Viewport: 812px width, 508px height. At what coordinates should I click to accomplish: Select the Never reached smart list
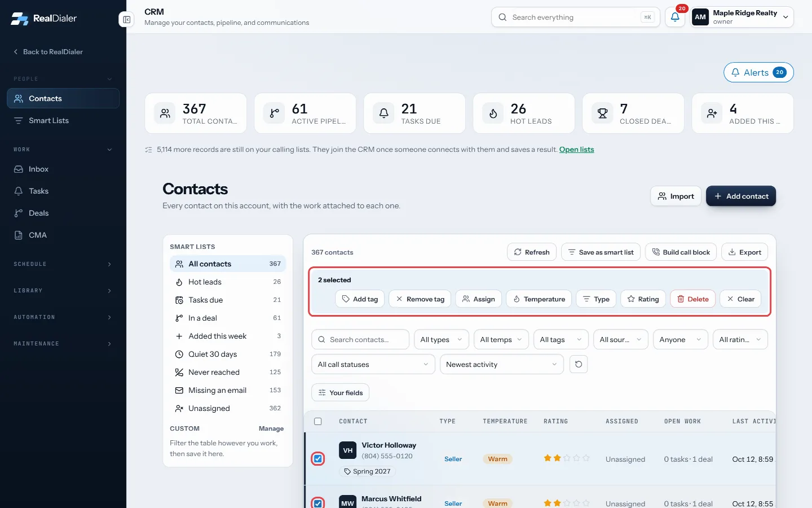(x=228, y=372)
